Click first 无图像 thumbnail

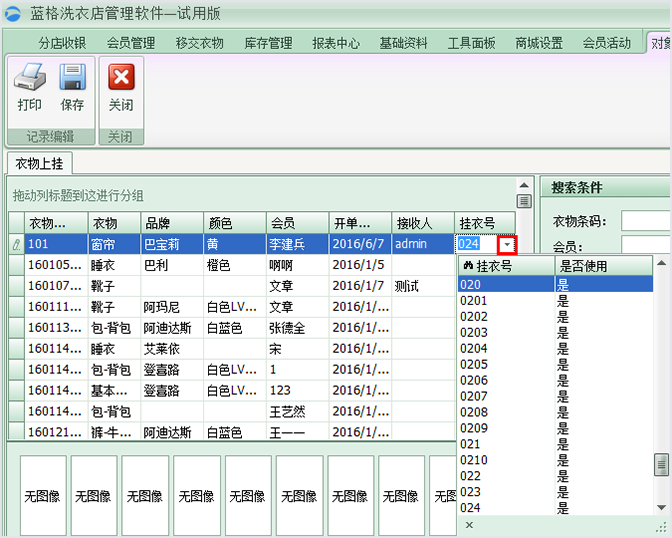click(43, 495)
